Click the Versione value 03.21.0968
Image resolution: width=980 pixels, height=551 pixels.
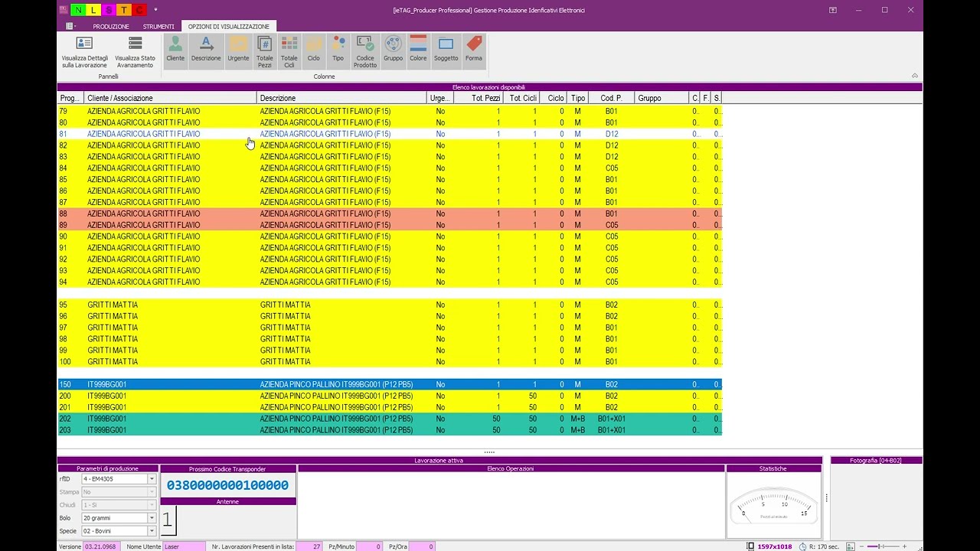coord(100,546)
